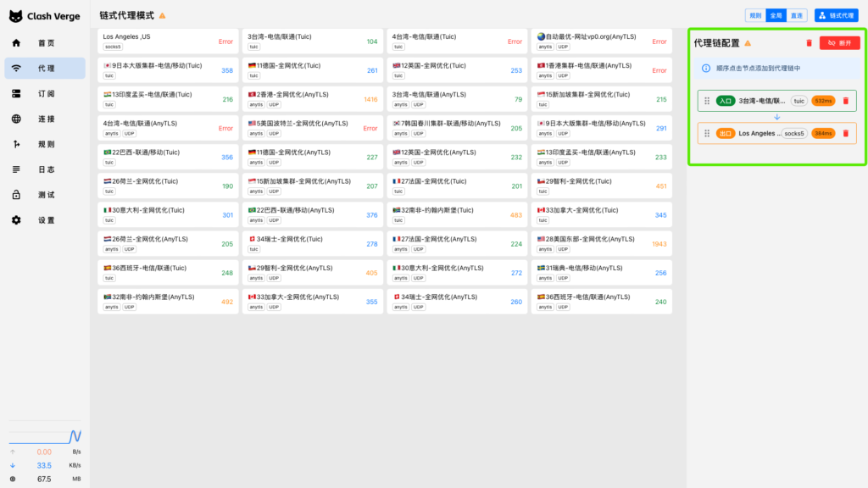Viewport: 868px width, 488px height.
Task: Click warning triangle beside 链式代理模式 title
Action: click(162, 15)
